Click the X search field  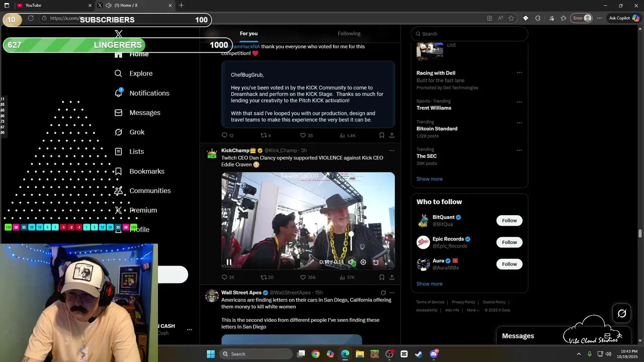[469, 34]
